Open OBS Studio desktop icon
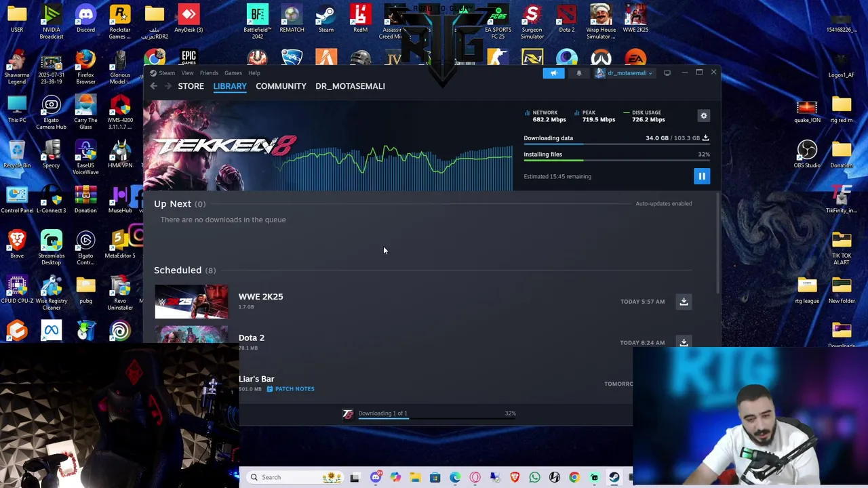 807,155
